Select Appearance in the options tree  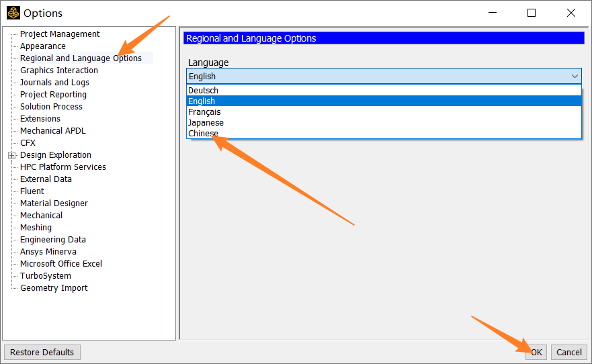click(43, 46)
